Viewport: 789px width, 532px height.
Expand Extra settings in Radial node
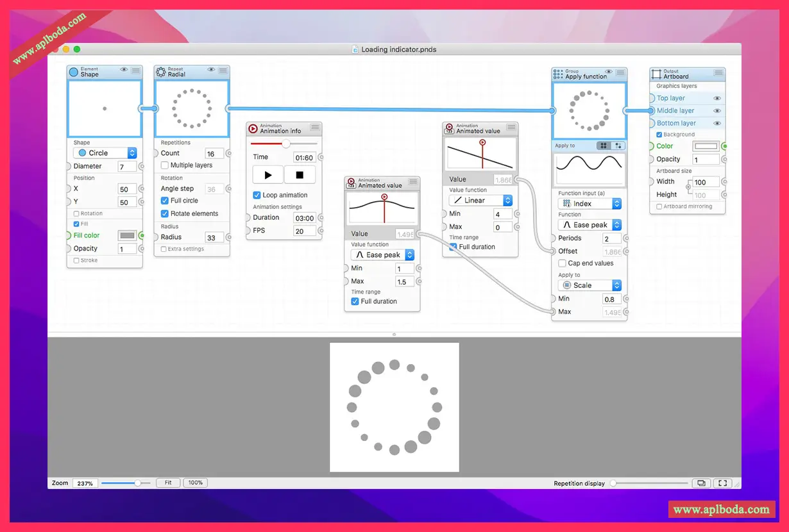click(x=164, y=249)
